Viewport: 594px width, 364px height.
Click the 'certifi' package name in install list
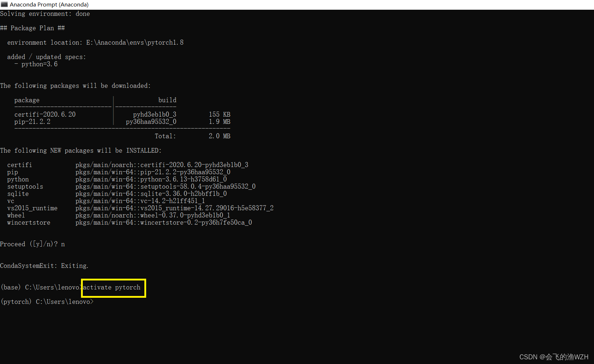click(x=19, y=165)
